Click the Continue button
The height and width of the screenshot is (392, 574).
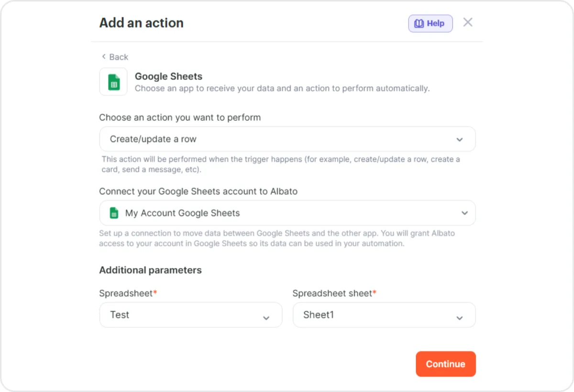(446, 364)
